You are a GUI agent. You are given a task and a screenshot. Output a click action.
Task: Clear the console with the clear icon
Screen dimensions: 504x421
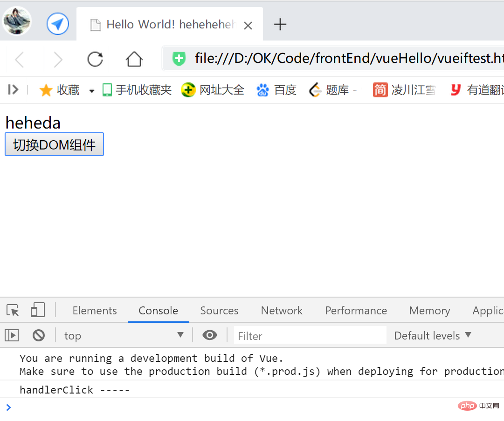pos(39,335)
